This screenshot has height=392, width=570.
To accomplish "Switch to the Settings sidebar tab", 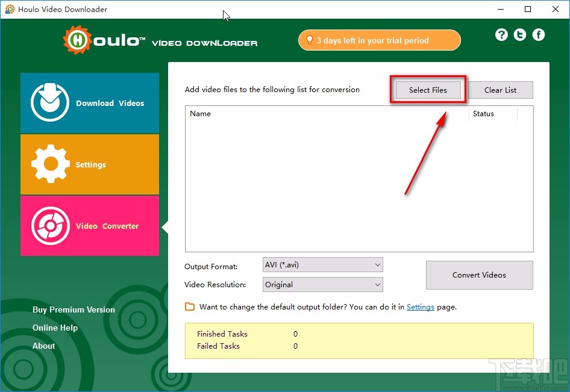I will tap(89, 164).
